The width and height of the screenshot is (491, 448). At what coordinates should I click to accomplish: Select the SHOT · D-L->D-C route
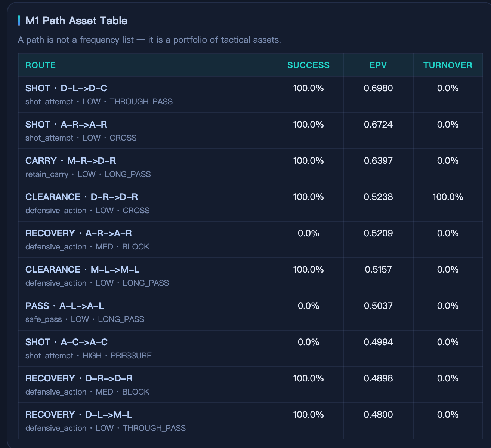pos(66,88)
